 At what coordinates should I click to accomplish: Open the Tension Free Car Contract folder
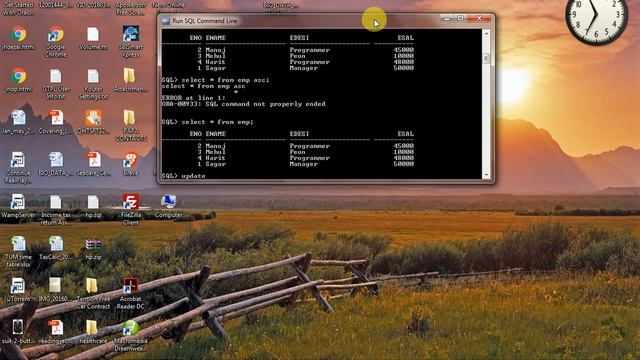(92, 286)
